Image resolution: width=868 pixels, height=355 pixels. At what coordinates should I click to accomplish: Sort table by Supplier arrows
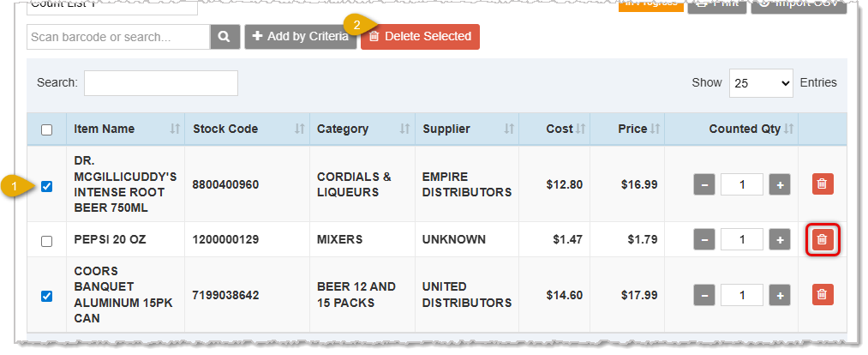point(509,129)
